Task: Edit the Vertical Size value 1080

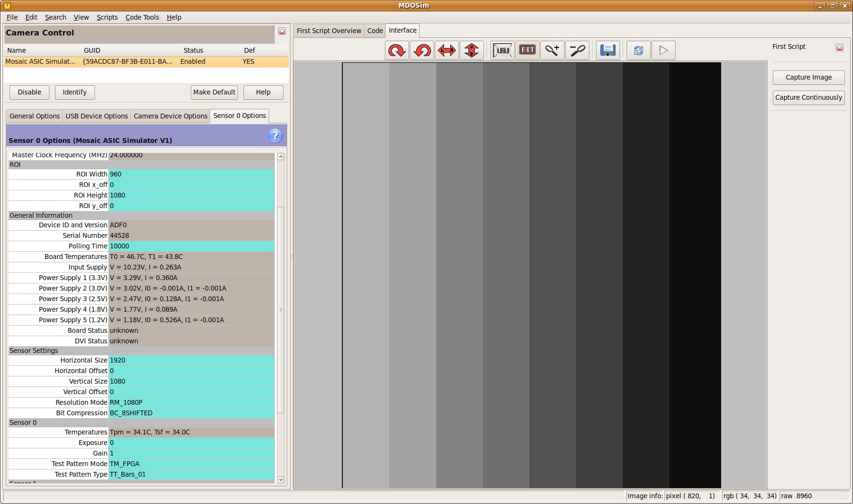Action: coord(191,381)
